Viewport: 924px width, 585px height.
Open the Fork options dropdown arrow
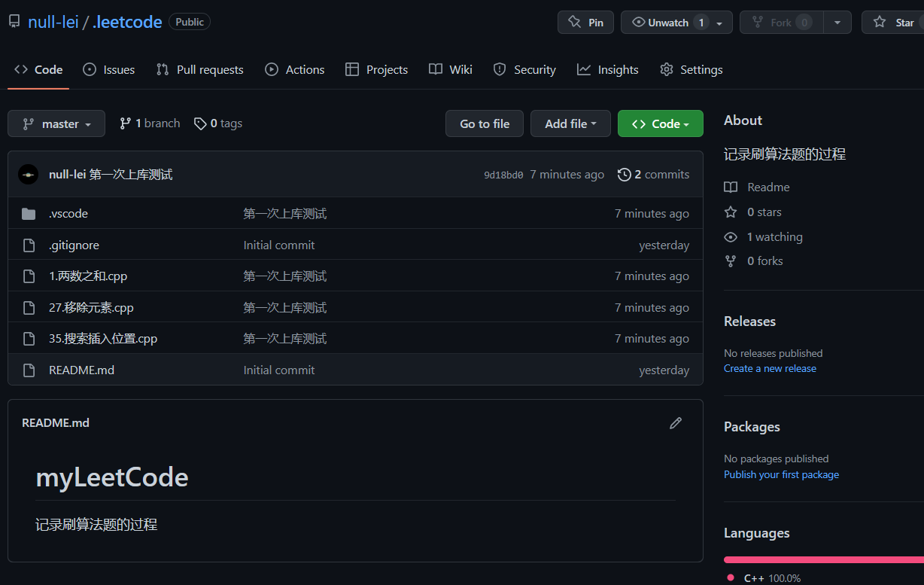(x=837, y=23)
